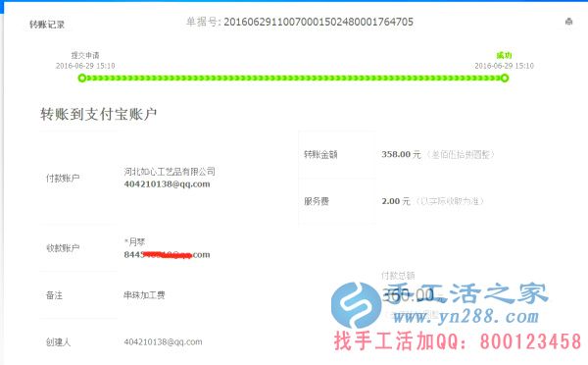This screenshot has height=365, width=588.
Task: Click the payer company name 河北如心工艺品有限公司
Action: 170,172
